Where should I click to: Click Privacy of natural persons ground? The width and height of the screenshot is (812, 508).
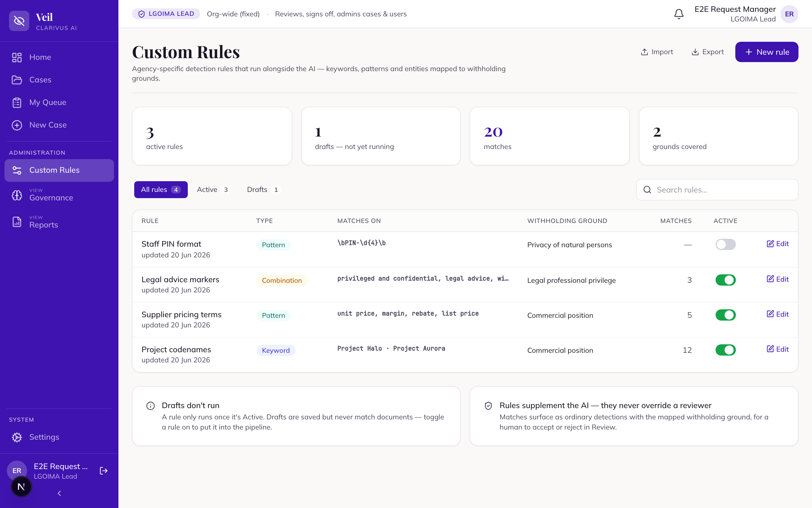570,245
